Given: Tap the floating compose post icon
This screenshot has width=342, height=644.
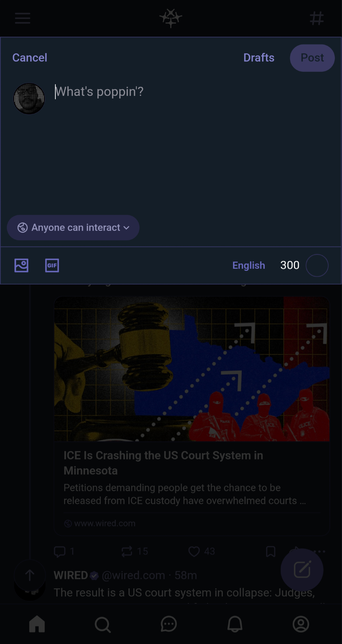Looking at the screenshot, I should click(x=302, y=570).
